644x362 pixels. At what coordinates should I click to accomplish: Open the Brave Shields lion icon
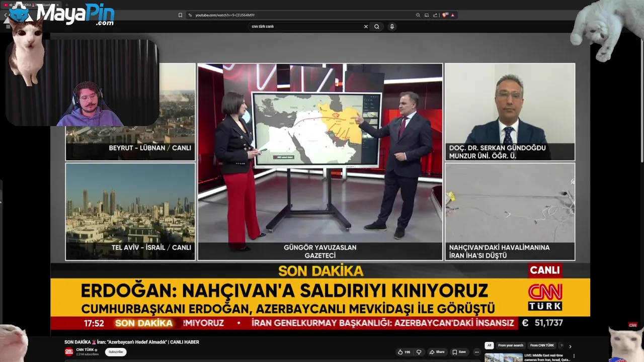[445, 15]
